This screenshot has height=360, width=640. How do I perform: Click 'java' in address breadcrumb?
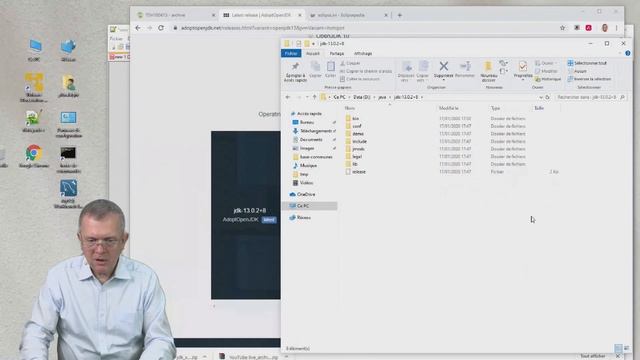coord(382,97)
